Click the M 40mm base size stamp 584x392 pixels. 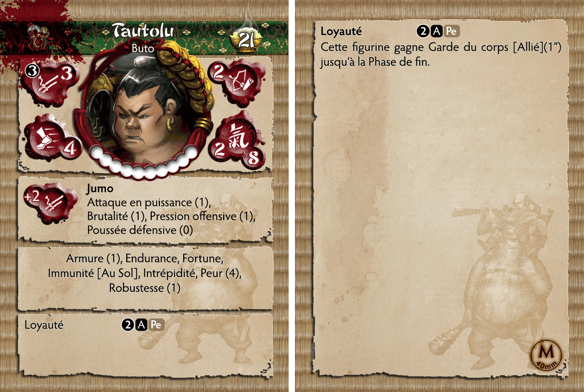point(546,355)
